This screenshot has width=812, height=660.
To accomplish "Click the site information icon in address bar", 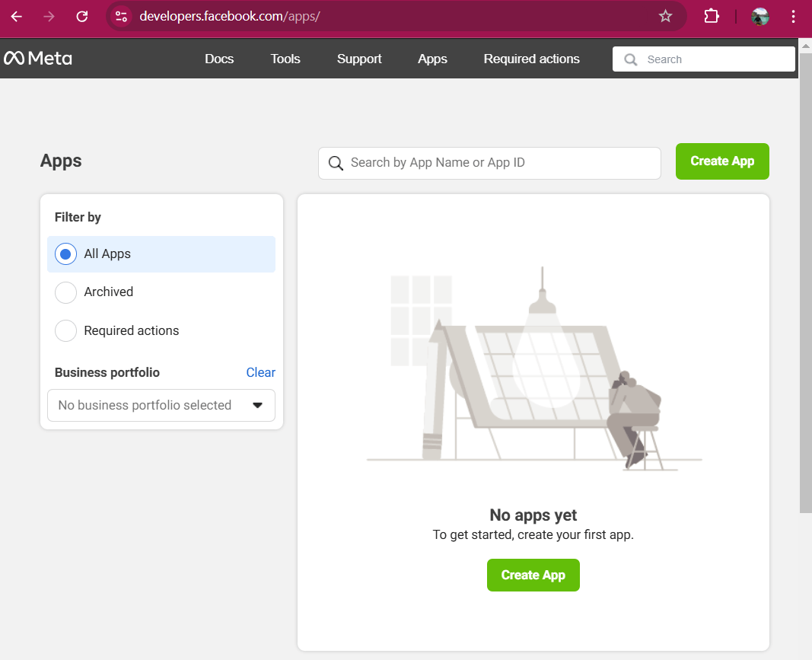I will tap(121, 16).
